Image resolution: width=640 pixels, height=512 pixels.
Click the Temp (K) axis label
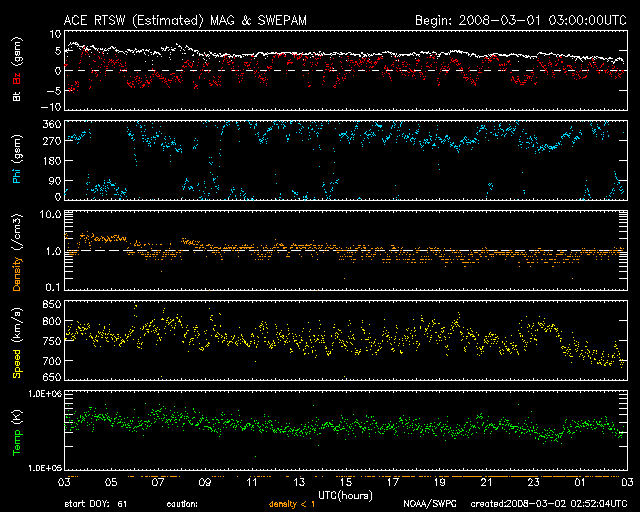17,429
